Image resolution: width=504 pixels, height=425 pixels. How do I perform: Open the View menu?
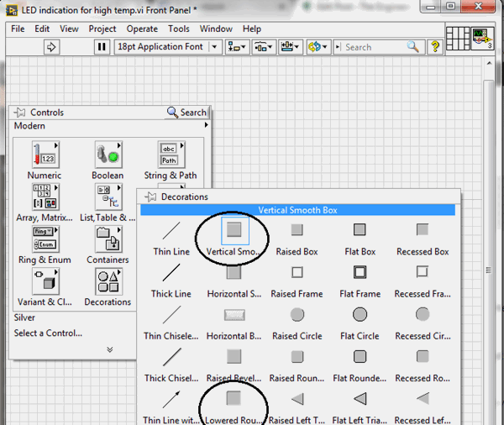click(69, 29)
